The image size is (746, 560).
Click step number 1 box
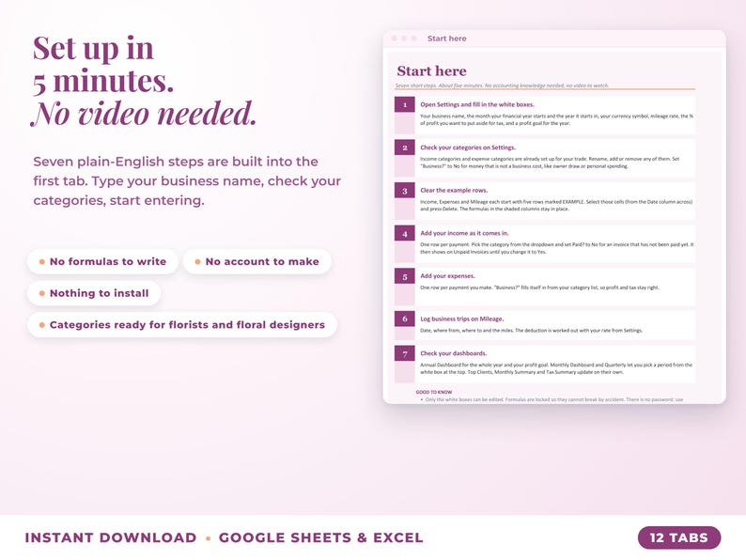coord(404,104)
